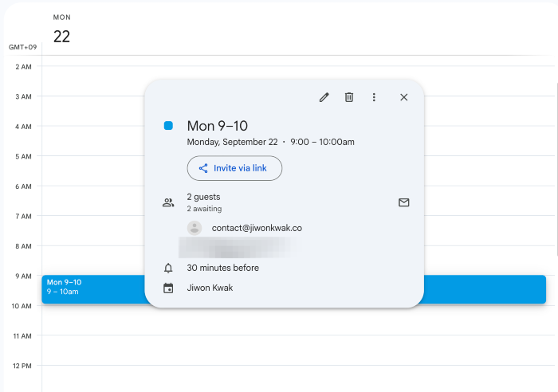
Task: Select day number 22 in the header
Action: pyautogui.click(x=61, y=37)
